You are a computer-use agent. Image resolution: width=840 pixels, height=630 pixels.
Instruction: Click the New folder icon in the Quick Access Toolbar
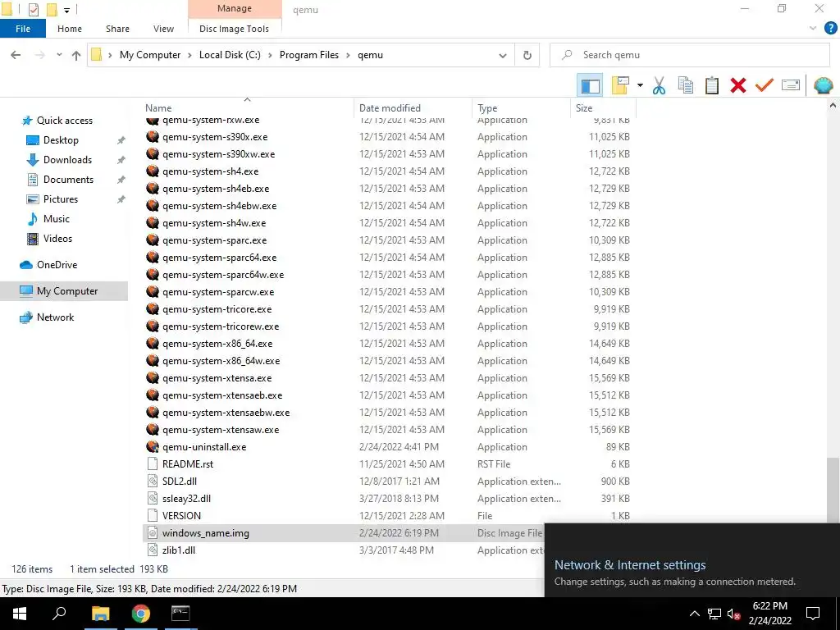(52, 10)
